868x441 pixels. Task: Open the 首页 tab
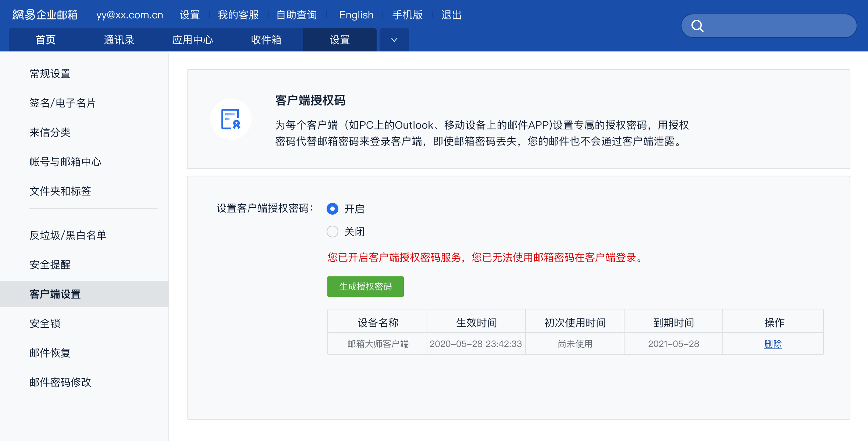coord(46,40)
